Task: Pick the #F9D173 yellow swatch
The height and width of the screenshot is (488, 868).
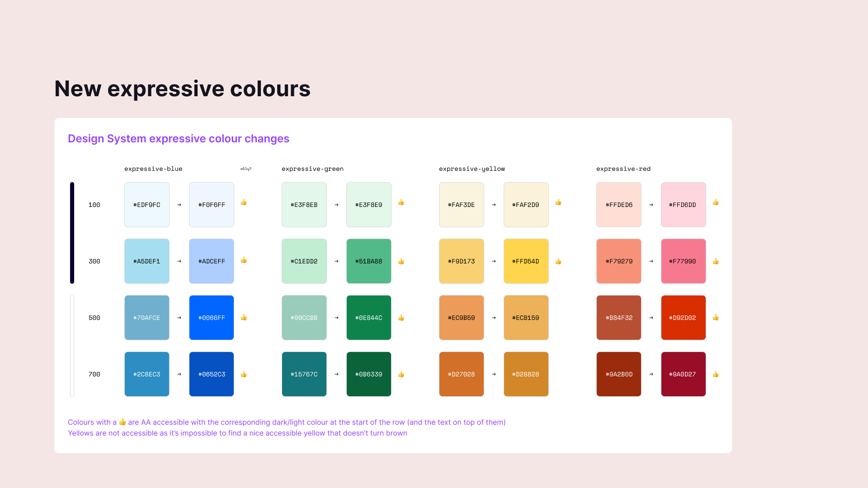Action: tap(462, 261)
